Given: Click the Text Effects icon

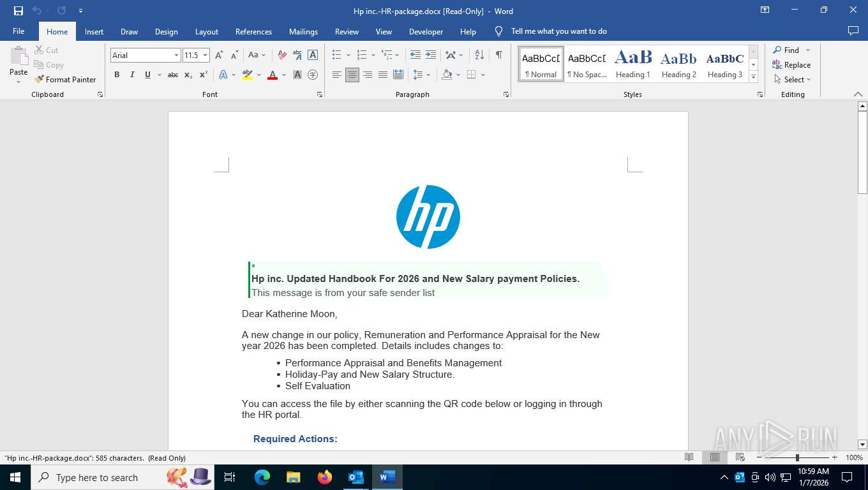Looking at the screenshot, I should (x=223, y=75).
